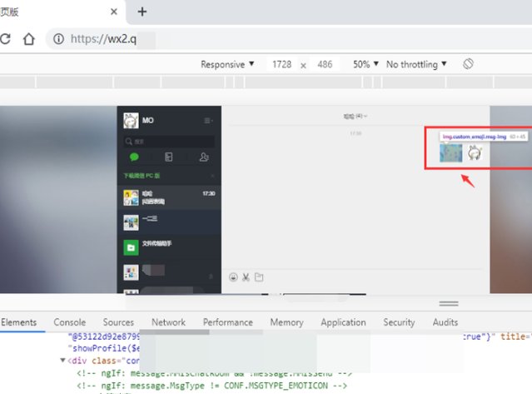This screenshot has height=394, width=532.
Task: Click the rotate device icon
Action: (469, 64)
